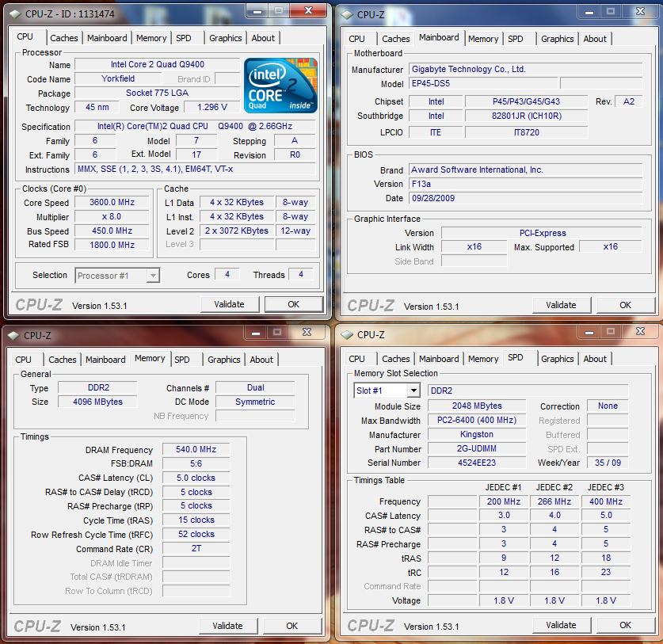Click module manufacturer Kingston
The image size is (663, 644).
click(x=477, y=434)
